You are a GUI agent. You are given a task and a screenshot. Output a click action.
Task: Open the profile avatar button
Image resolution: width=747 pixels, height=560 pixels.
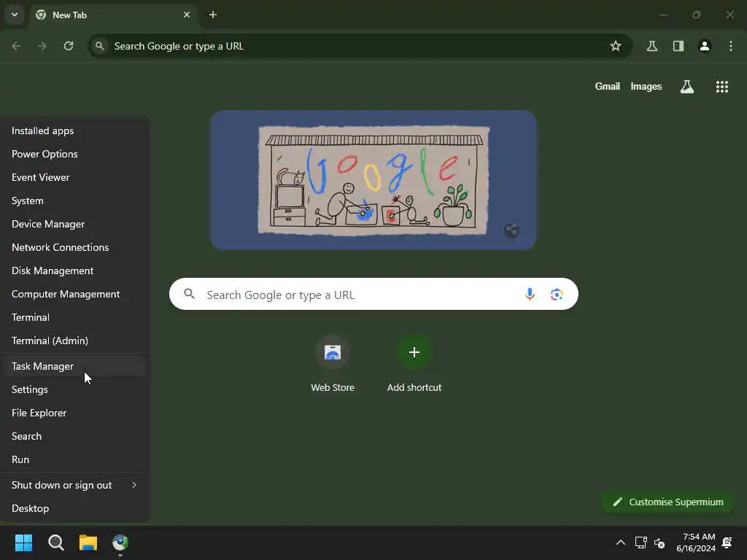pos(705,46)
